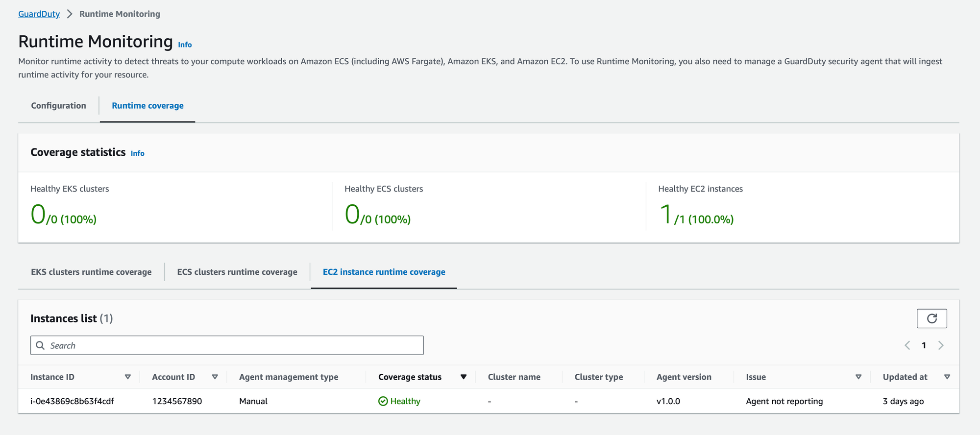Click page number 1 in pagination
Image resolution: width=980 pixels, height=435 pixels.
(x=924, y=345)
